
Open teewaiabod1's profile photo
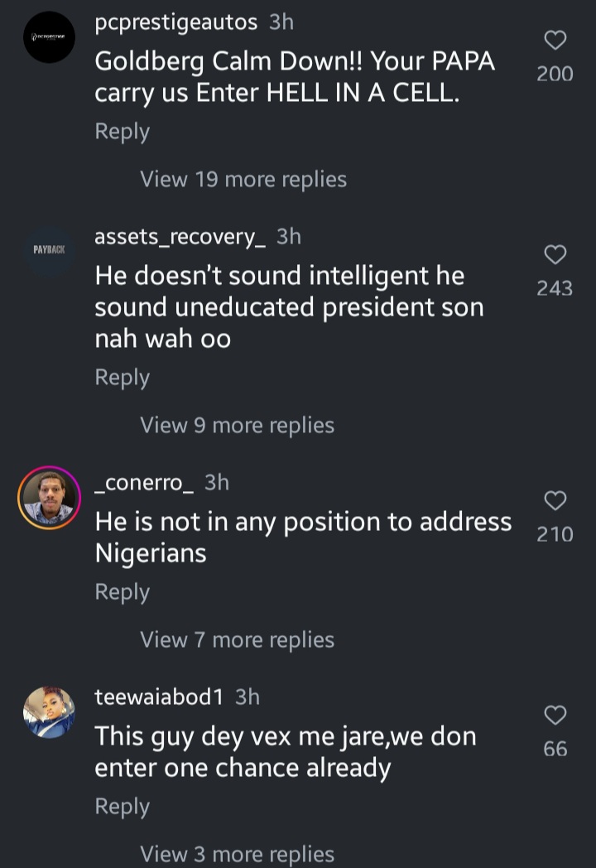point(49,712)
